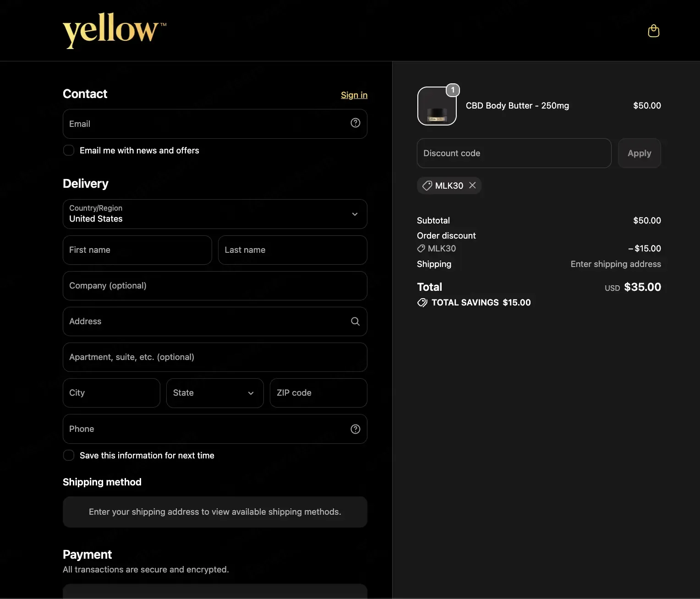
Task: Click the −$15.00 order discount amount
Action: point(645,248)
